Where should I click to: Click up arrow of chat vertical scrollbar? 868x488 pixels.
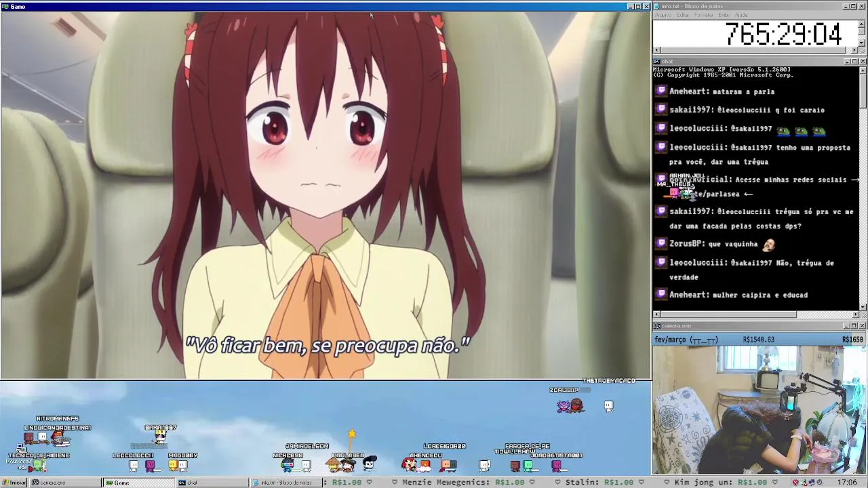863,70
